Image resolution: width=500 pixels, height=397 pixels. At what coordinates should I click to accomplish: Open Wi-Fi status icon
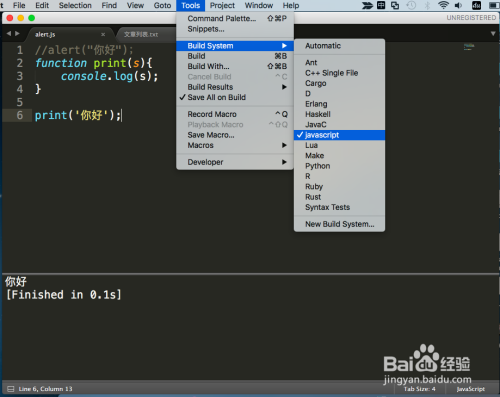(x=443, y=5)
